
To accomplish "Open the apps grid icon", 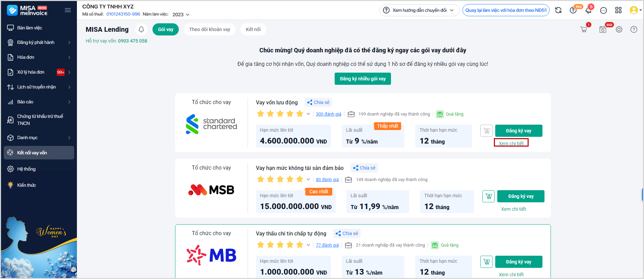I will (618, 10).
